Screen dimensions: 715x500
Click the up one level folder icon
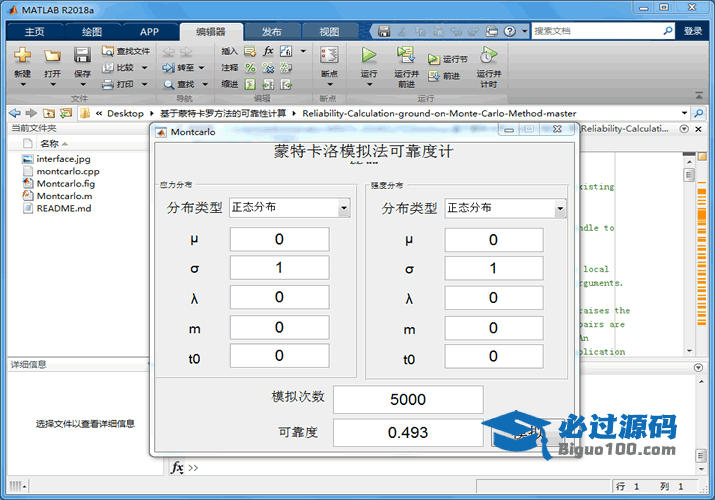click(49, 113)
